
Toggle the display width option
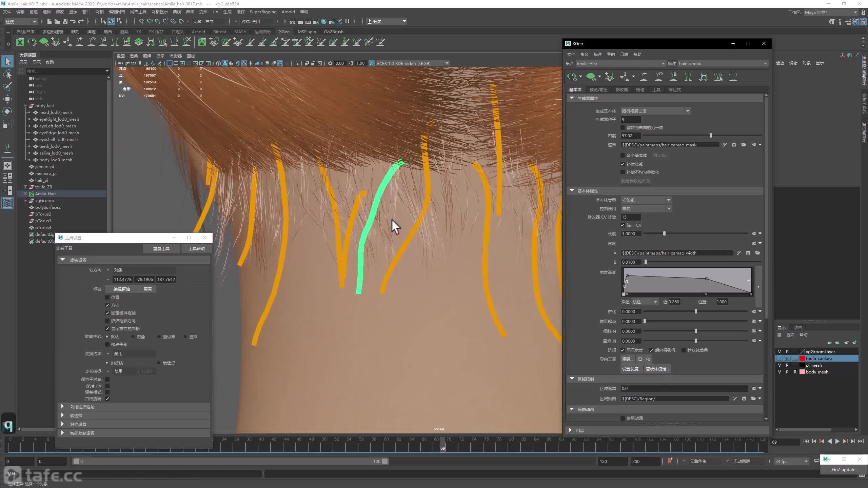coord(623,350)
